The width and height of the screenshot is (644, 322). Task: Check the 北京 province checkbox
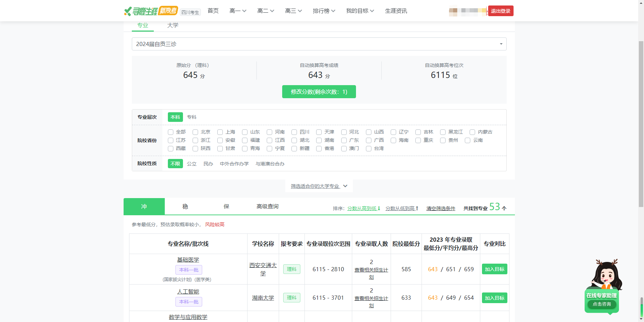click(x=195, y=132)
